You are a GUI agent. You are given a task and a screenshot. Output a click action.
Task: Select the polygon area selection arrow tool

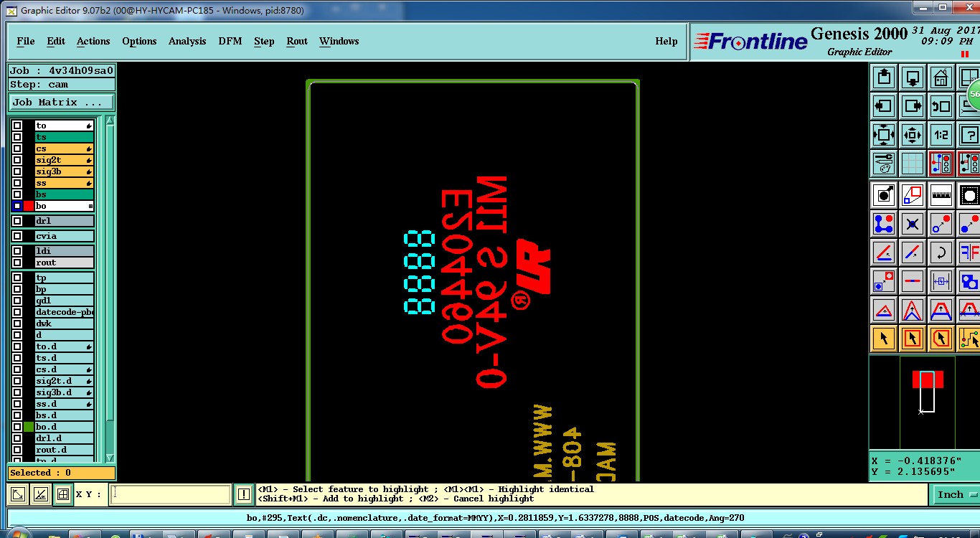pos(941,339)
